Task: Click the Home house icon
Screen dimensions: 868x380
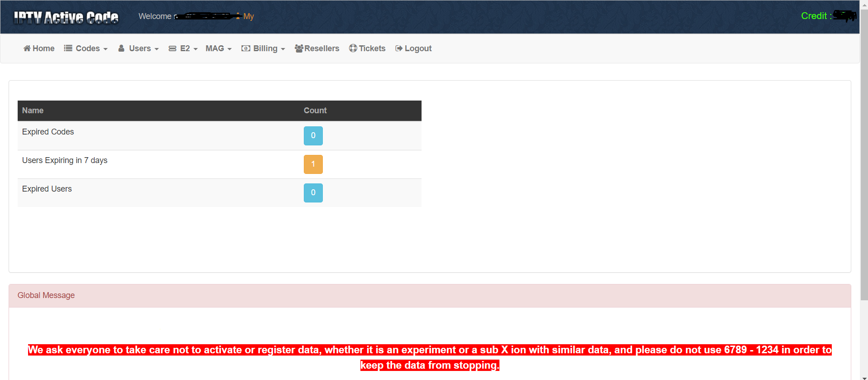Action: tap(27, 48)
